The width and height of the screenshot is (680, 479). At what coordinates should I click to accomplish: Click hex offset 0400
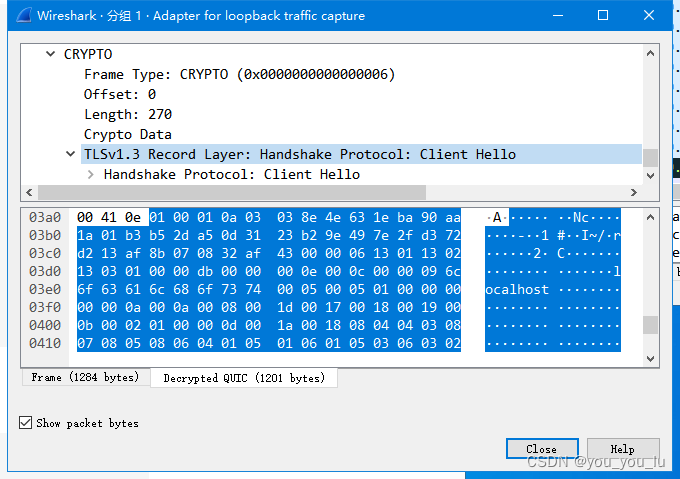coord(45,325)
